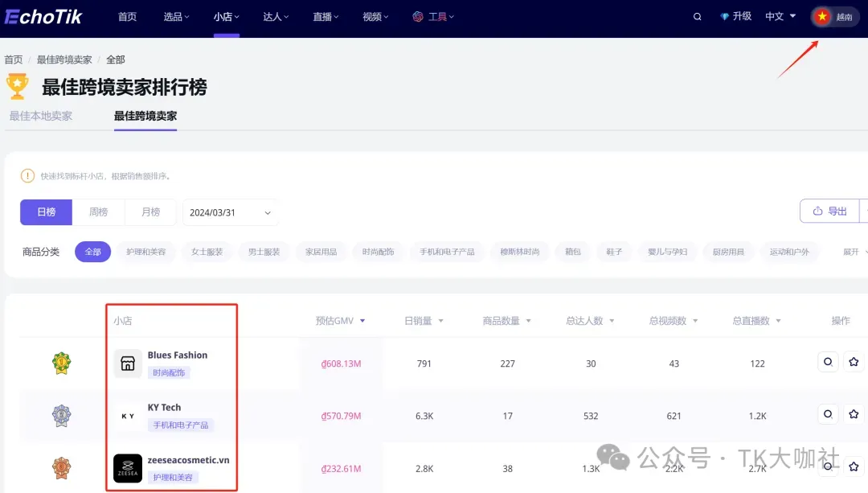Open the search magnifier in top bar
This screenshot has height=493, width=868.
(x=697, y=17)
